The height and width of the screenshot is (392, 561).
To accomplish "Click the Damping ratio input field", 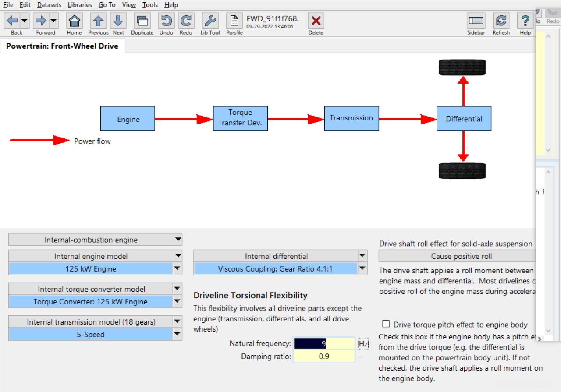I will coord(323,357).
